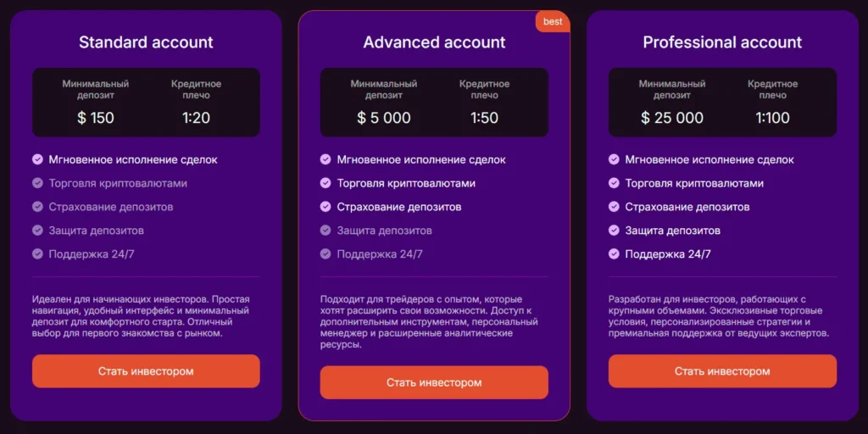
Task: Select the '$ 5 000' minimum deposit value
Action: click(x=384, y=118)
